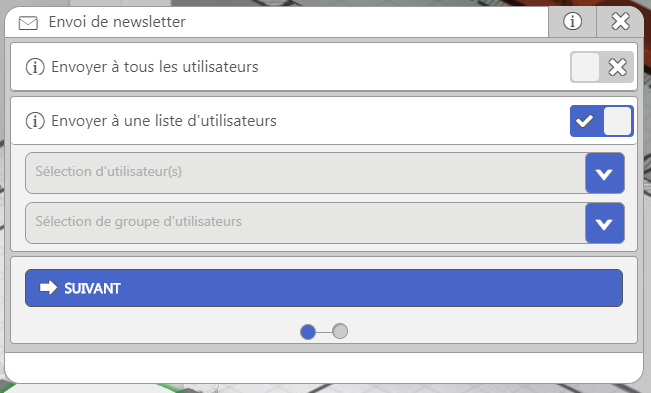
Task: Go to the first step dot
Action: tap(308, 332)
